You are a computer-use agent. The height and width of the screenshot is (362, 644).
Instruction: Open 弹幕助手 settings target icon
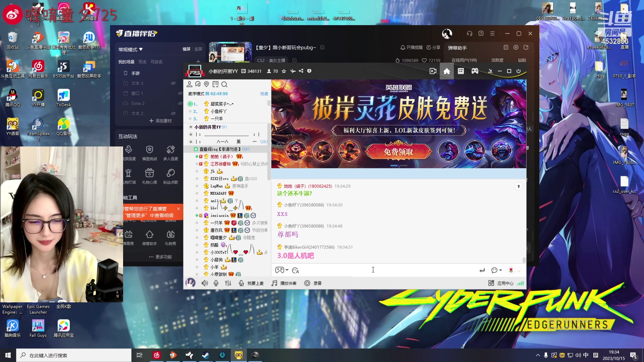coord(516,48)
